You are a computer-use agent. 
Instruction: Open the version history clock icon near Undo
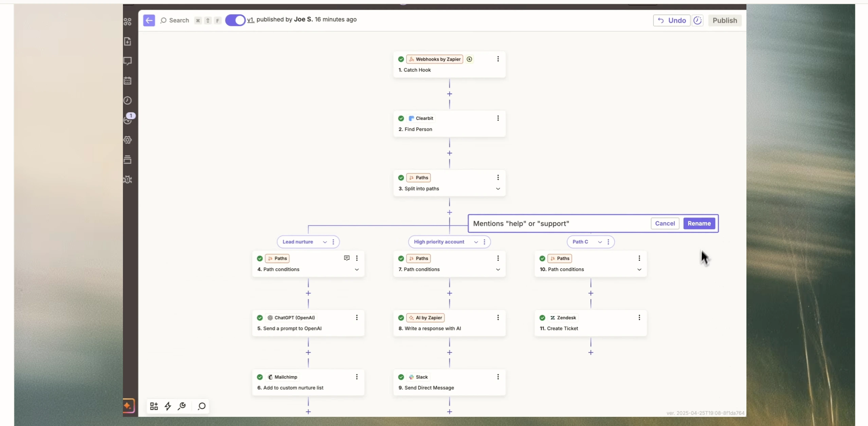click(697, 20)
